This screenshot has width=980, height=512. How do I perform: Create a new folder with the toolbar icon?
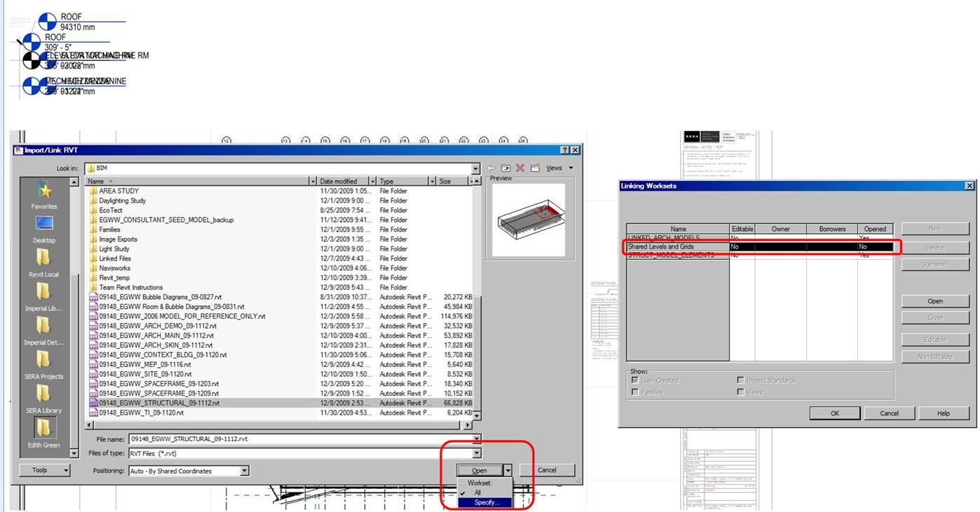click(535, 168)
